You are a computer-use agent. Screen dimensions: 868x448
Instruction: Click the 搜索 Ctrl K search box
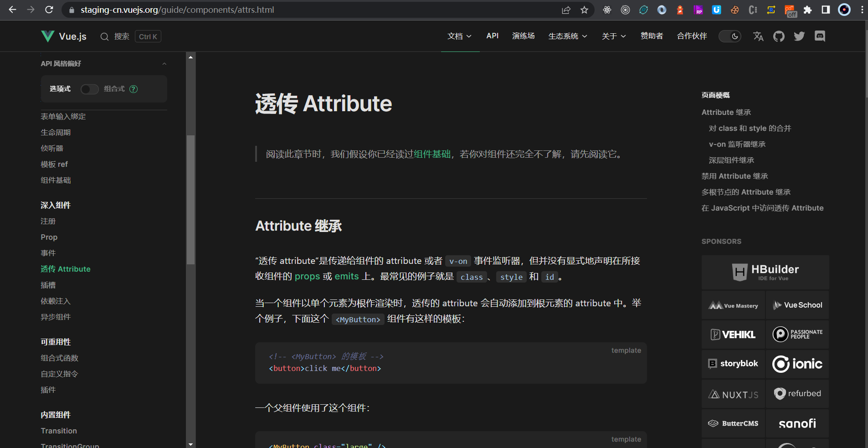point(131,36)
